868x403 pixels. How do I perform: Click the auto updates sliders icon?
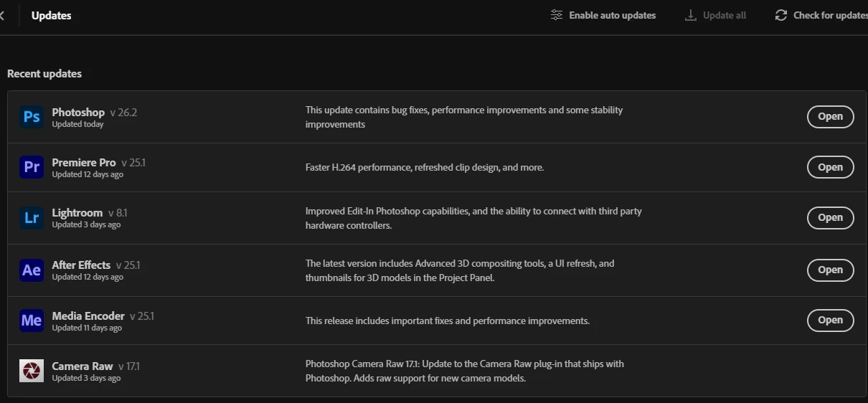[557, 15]
